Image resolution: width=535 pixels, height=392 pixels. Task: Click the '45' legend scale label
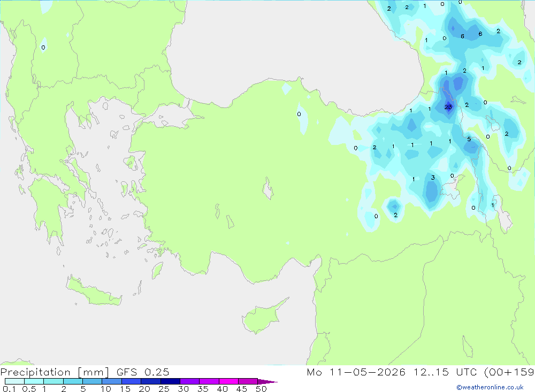click(x=242, y=389)
